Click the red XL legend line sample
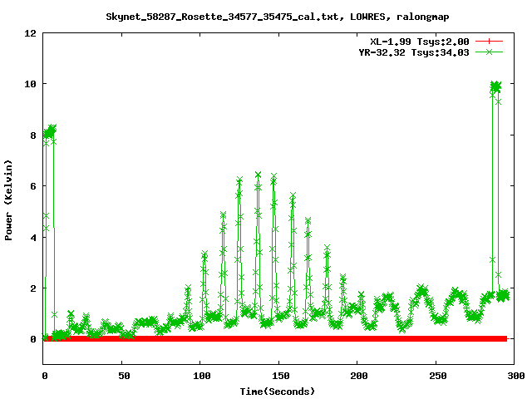The image size is (532, 399). tap(489, 42)
